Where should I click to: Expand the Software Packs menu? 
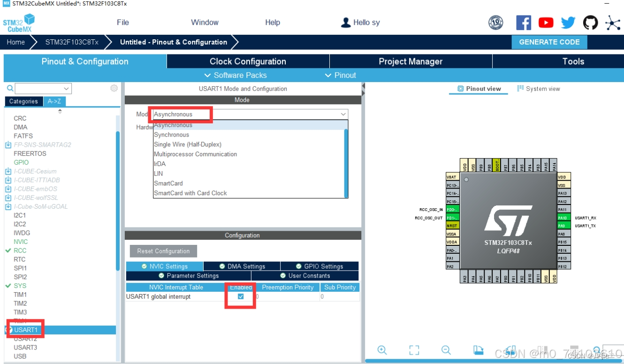pos(236,75)
